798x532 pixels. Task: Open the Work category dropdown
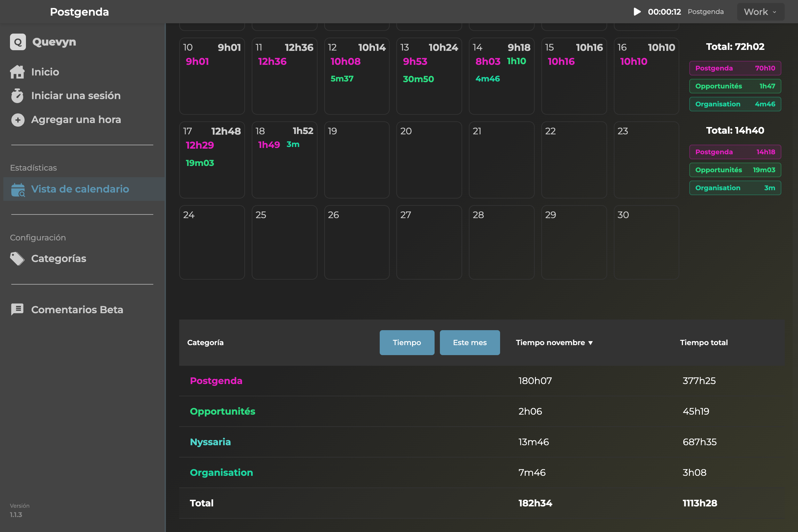point(760,12)
